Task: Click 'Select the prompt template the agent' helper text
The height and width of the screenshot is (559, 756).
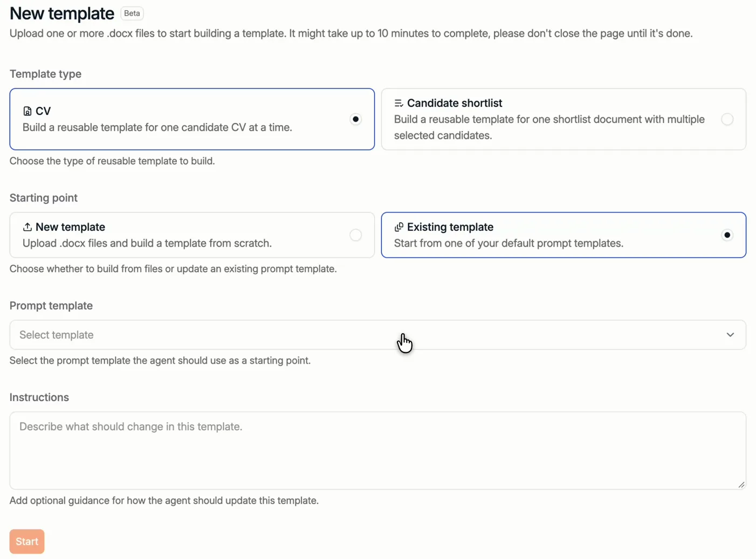Action: click(160, 361)
